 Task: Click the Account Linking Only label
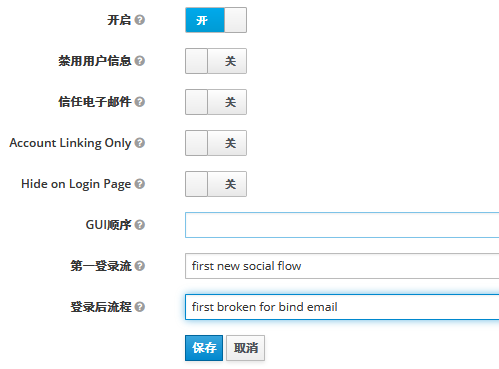point(70,143)
